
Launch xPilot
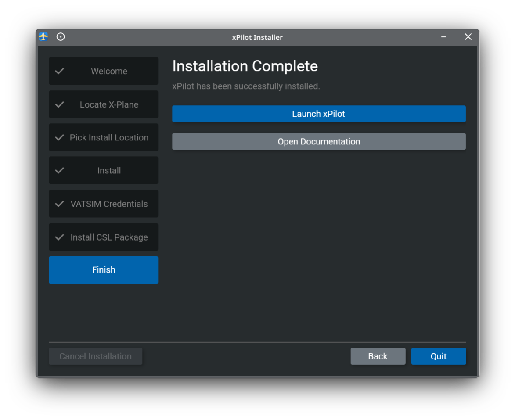(319, 114)
